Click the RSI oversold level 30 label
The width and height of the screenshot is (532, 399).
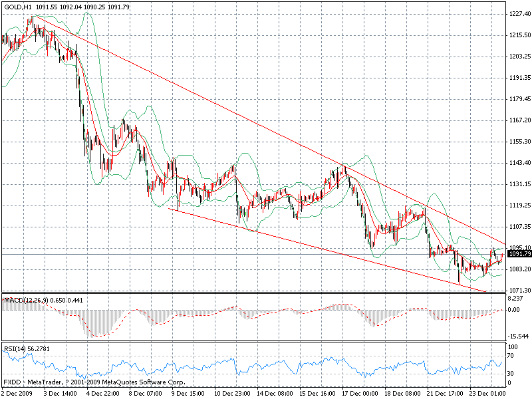tap(511, 374)
